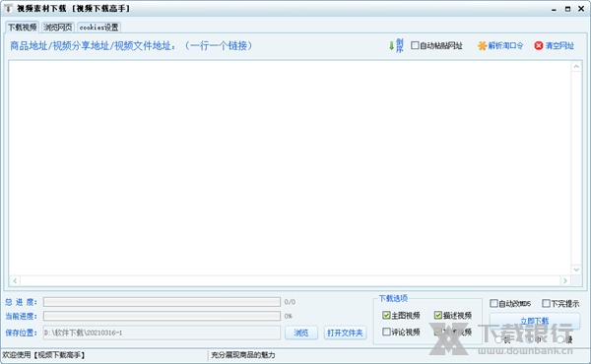Click the vertical scrollbar down arrow
The image size is (591, 364).
point(576,270)
